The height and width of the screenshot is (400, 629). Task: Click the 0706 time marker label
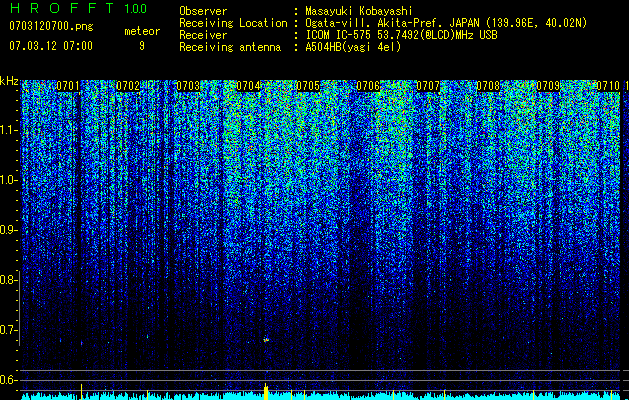[x=368, y=86]
